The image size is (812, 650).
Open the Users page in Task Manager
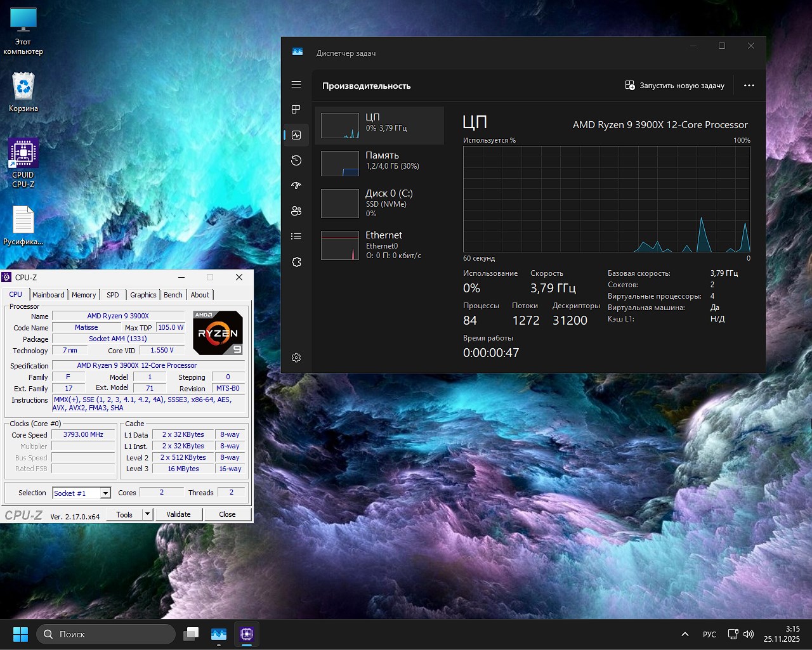point(296,211)
